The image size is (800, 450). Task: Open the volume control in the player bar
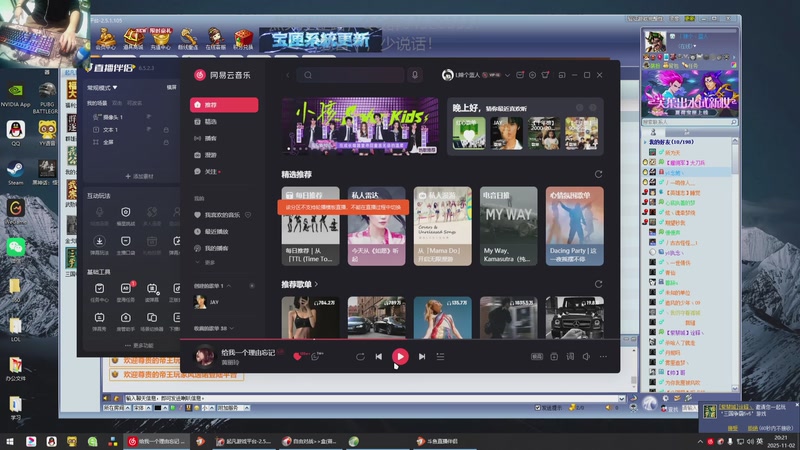tap(586, 357)
